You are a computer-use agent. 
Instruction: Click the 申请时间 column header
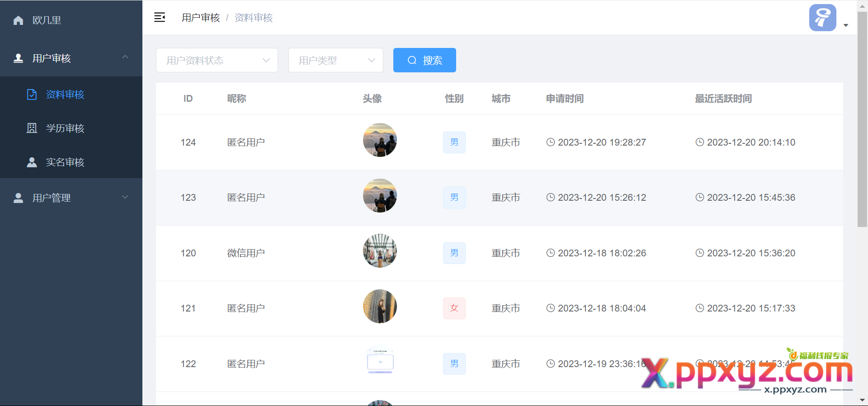[565, 99]
